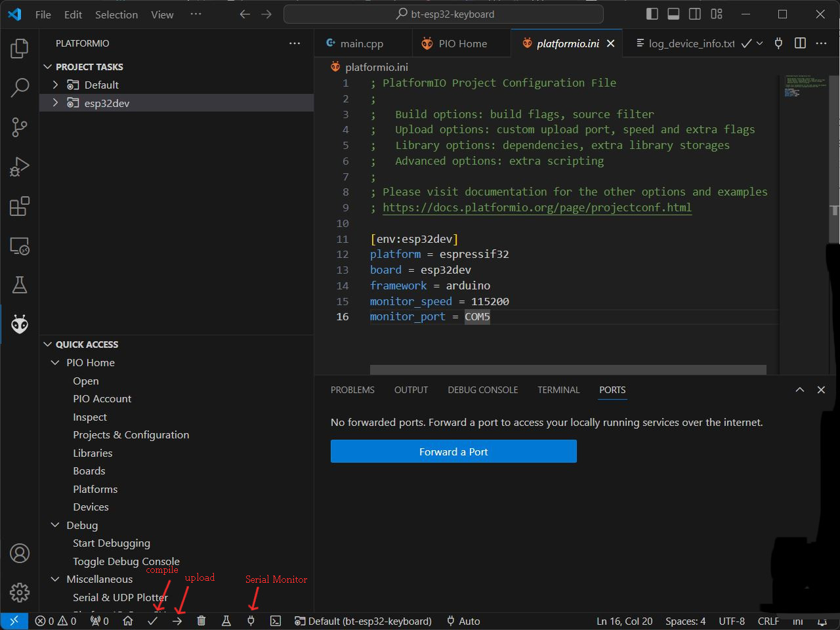Click the serial monitor plug in editor toolbar
Image resolution: width=840 pixels, height=630 pixels.
point(778,43)
